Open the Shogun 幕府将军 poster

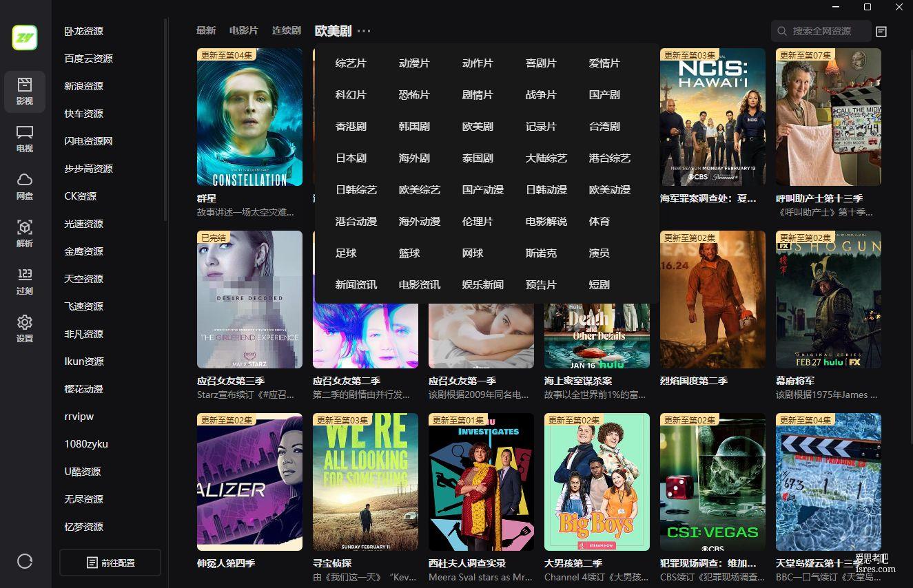coord(828,300)
